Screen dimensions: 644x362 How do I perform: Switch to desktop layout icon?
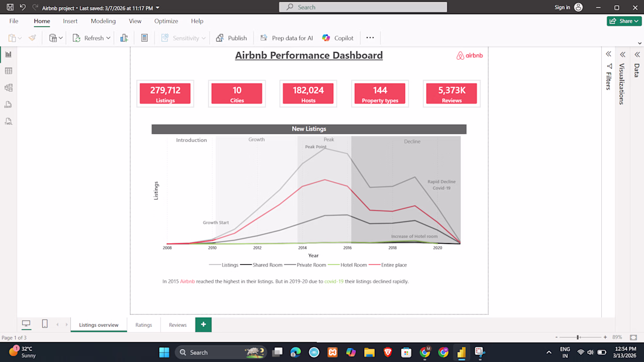(x=26, y=324)
